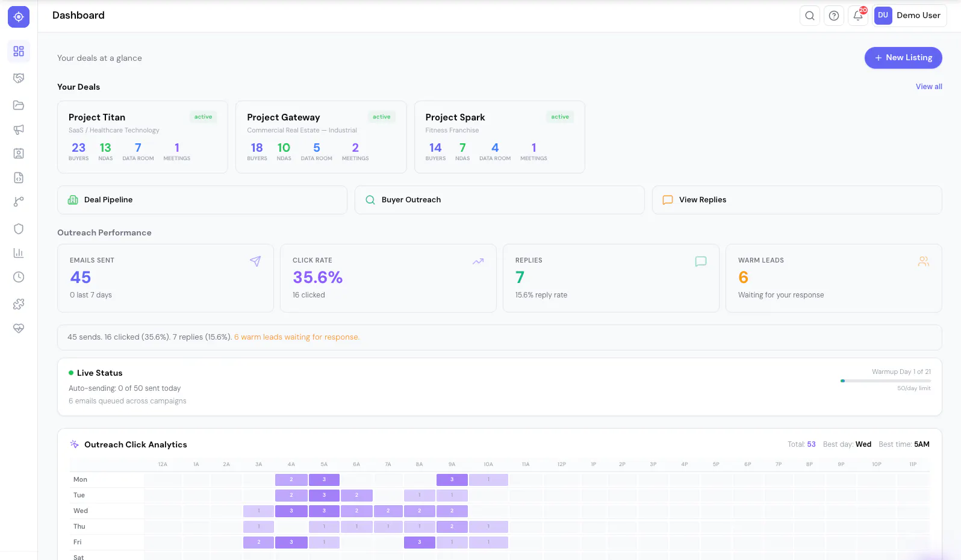The height and width of the screenshot is (560, 961).
Task: Click the New Listing button
Action: (903, 58)
